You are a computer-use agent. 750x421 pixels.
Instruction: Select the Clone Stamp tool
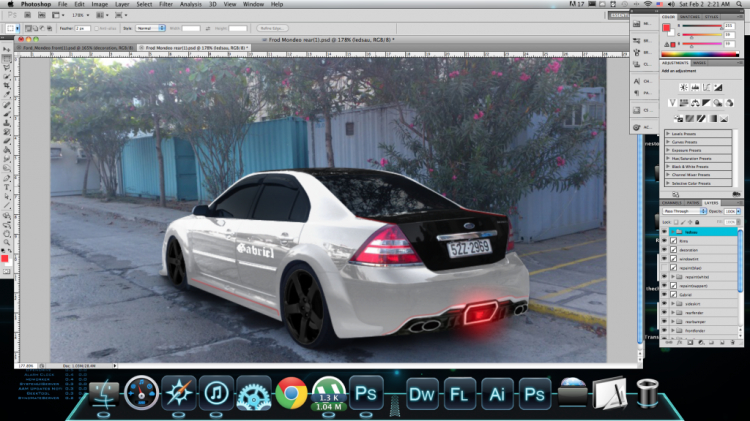(x=7, y=123)
